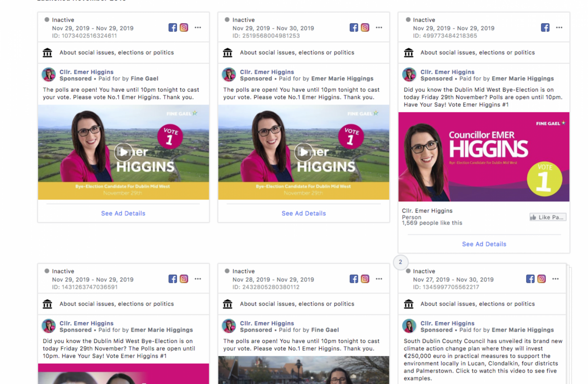Screen dimensions: 588x384
Task: Click 'Nov 27, 2019 - Nov 30, 2019' date range
Action: [453, 279]
